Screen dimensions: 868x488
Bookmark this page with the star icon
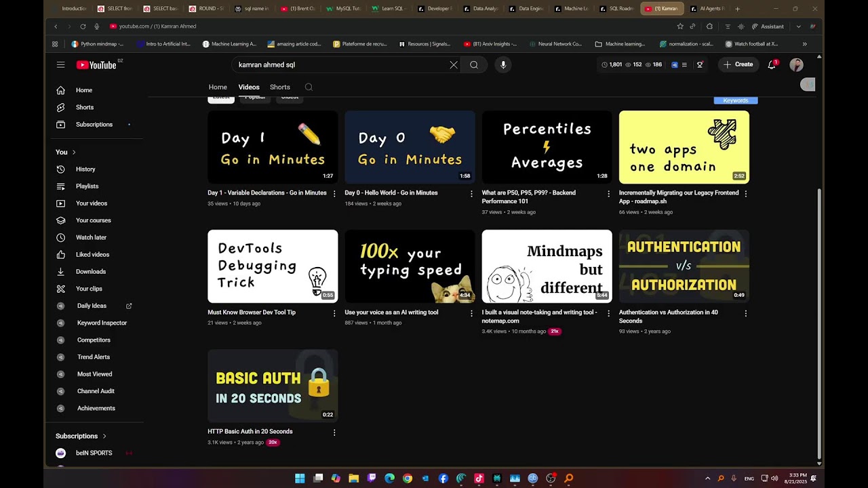pyautogui.click(x=680, y=26)
